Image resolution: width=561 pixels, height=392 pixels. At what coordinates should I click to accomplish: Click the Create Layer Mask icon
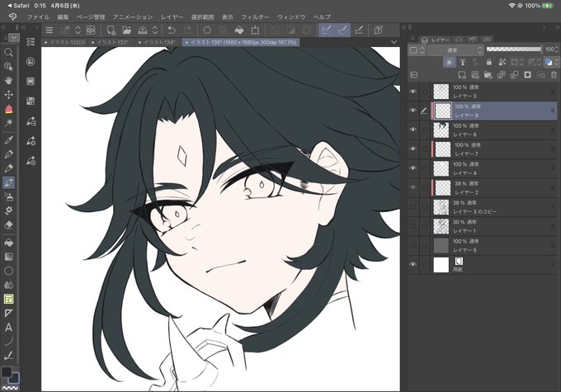[527, 75]
